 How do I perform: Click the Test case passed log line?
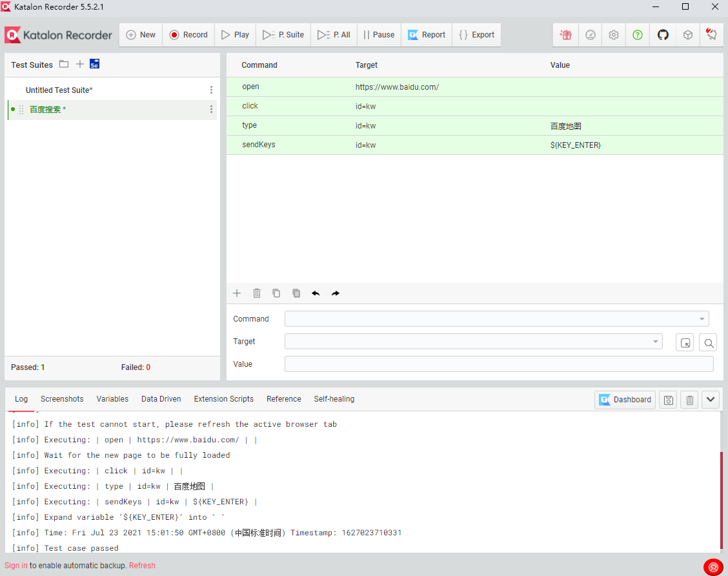(65, 548)
